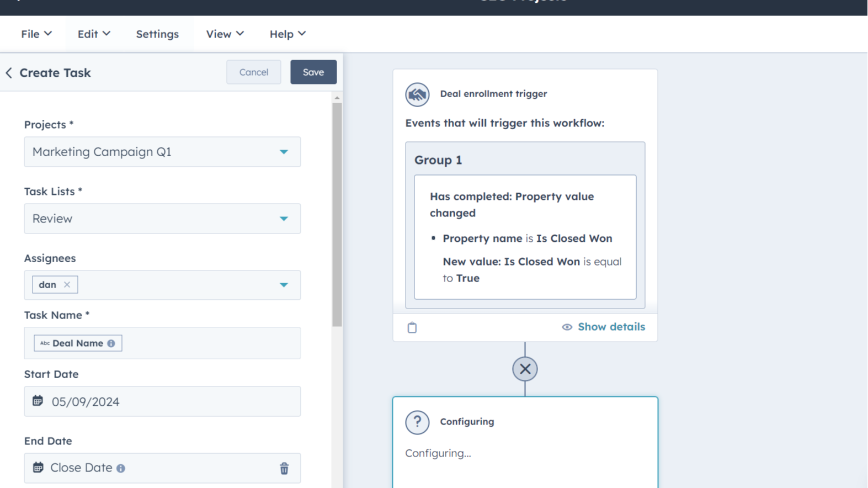Click info icon on Deal Name token

click(111, 343)
